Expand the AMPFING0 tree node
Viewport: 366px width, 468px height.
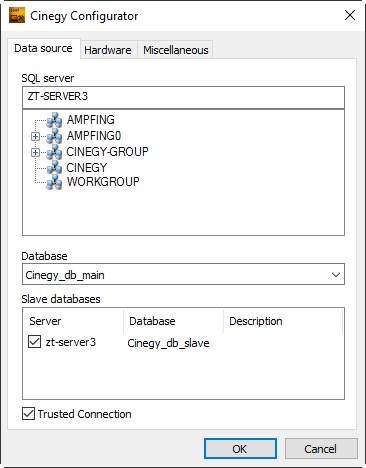[35, 136]
